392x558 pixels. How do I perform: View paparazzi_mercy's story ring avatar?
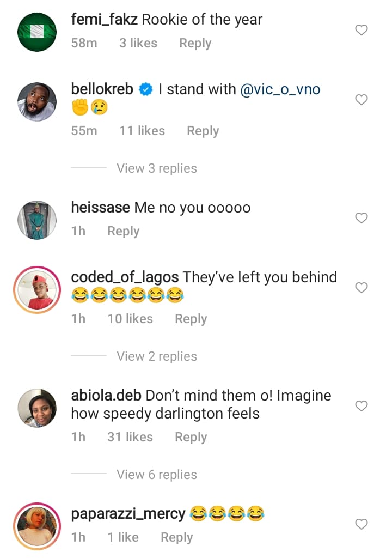(x=37, y=526)
